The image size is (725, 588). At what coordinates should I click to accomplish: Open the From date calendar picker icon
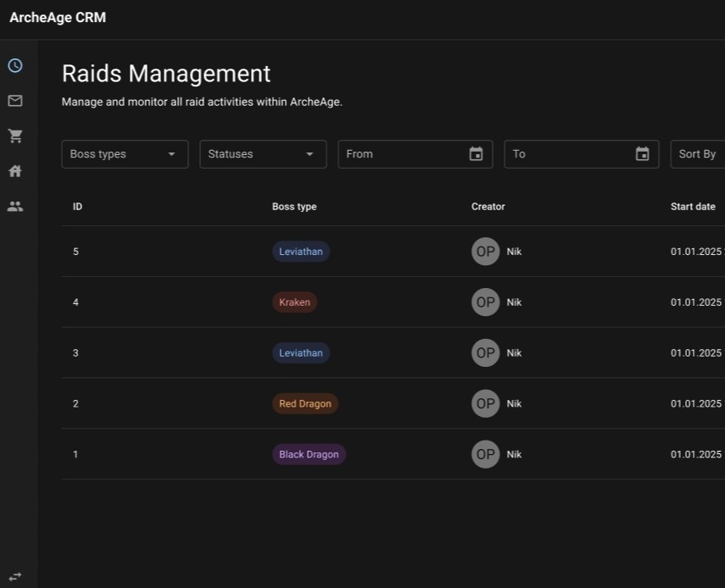click(x=476, y=154)
